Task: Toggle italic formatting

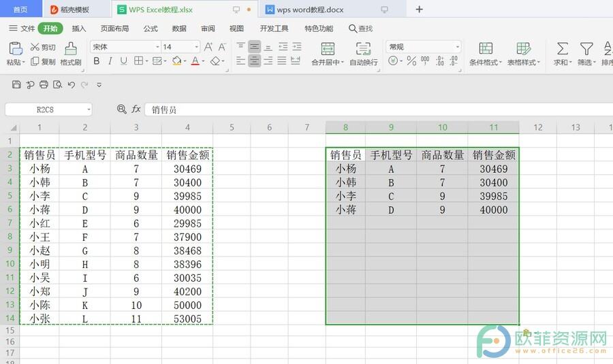Action: 110,61
